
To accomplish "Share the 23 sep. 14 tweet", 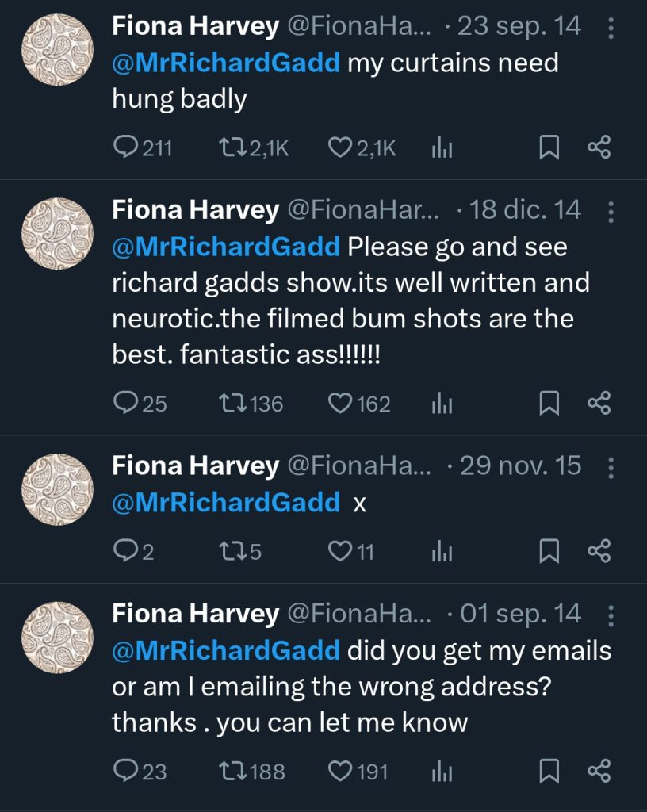I will 599,147.
